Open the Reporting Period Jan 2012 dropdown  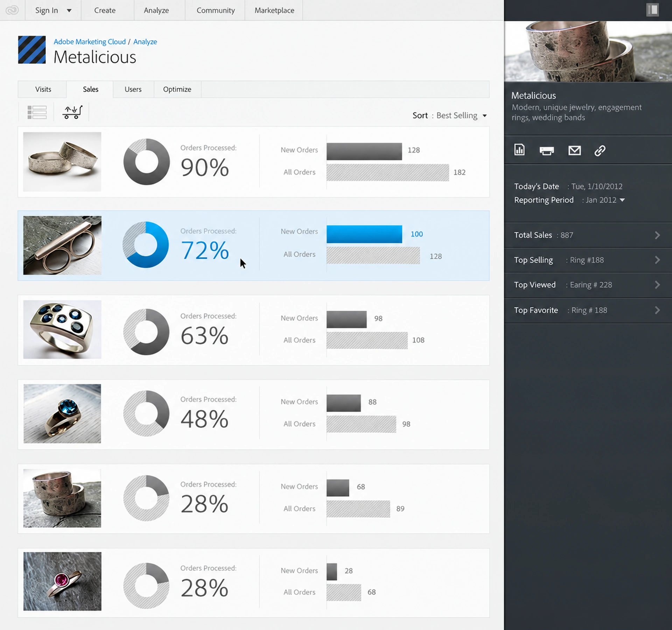tap(605, 200)
